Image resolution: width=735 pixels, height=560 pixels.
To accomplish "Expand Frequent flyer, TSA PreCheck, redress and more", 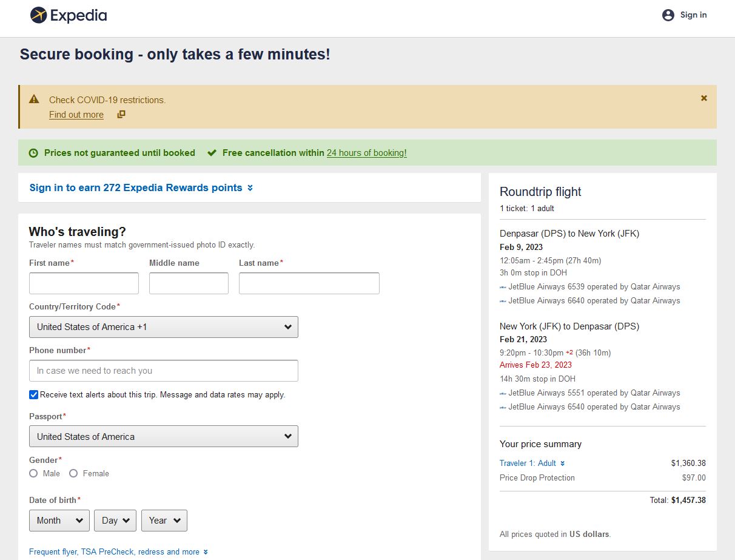I will pyautogui.click(x=118, y=552).
